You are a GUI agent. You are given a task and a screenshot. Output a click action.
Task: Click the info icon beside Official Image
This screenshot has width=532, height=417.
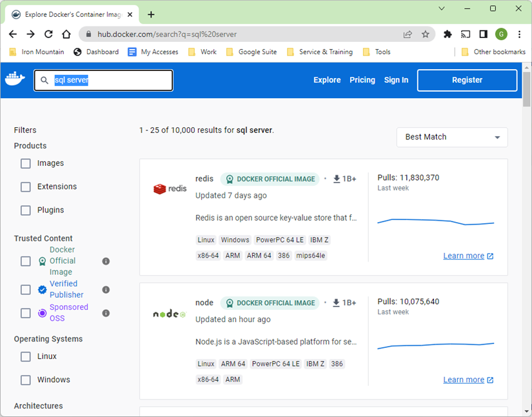[x=106, y=261]
